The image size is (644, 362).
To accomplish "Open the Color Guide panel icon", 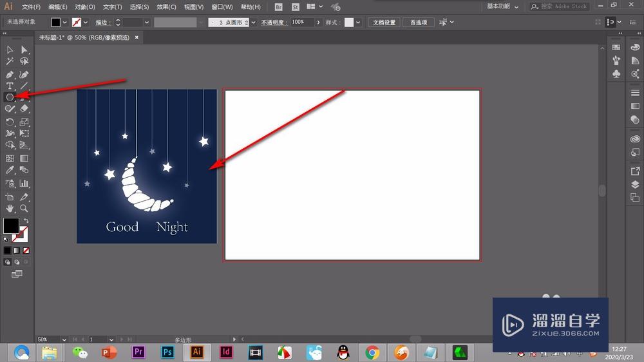I will click(635, 61).
